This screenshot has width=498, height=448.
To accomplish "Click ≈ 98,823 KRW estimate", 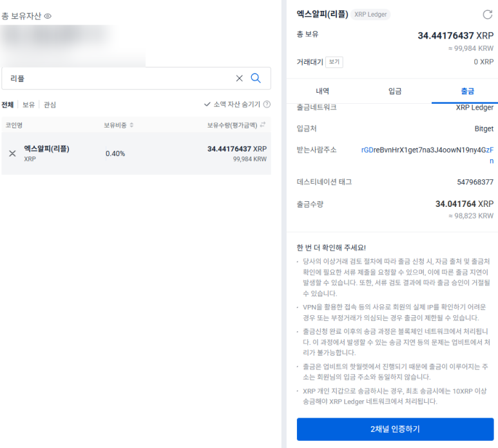I will tap(471, 216).
